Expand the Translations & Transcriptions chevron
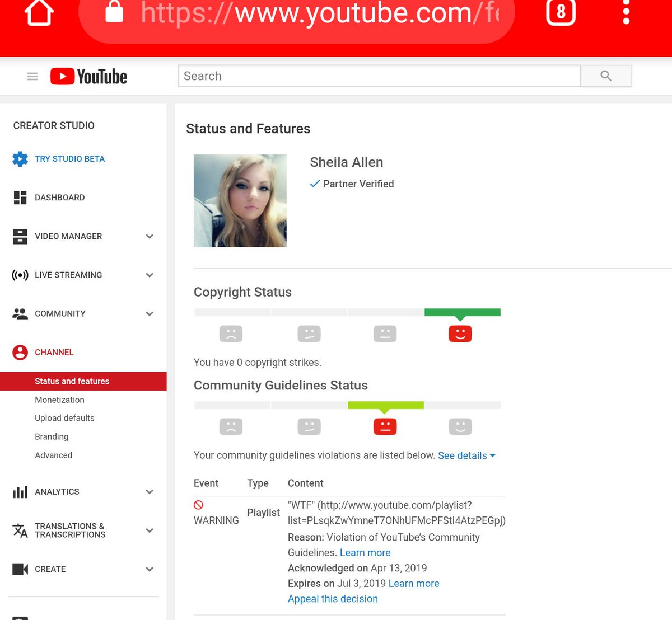Viewport: 672px width, 620px height. coord(150,530)
